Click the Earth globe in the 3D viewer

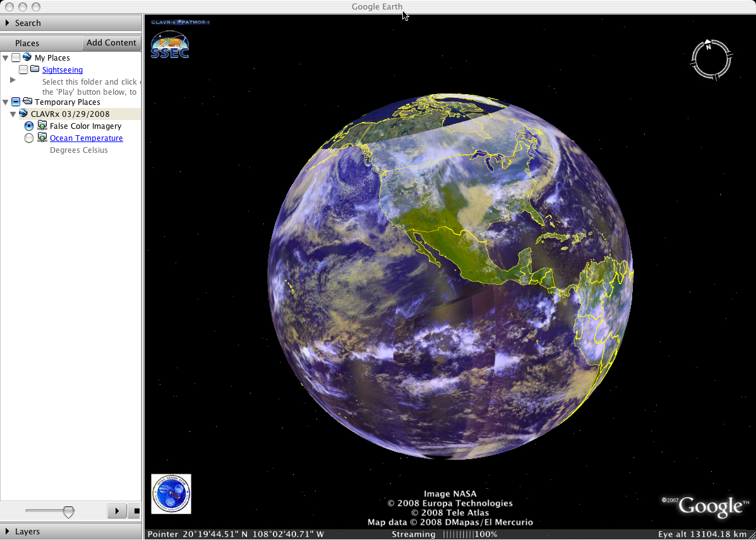click(x=450, y=276)
